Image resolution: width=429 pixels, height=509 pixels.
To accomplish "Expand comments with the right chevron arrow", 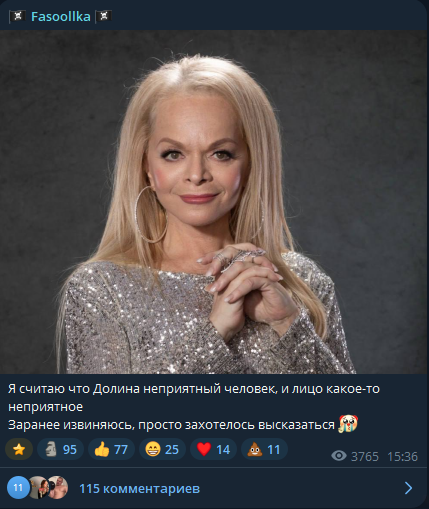I will tap(408, 488).
